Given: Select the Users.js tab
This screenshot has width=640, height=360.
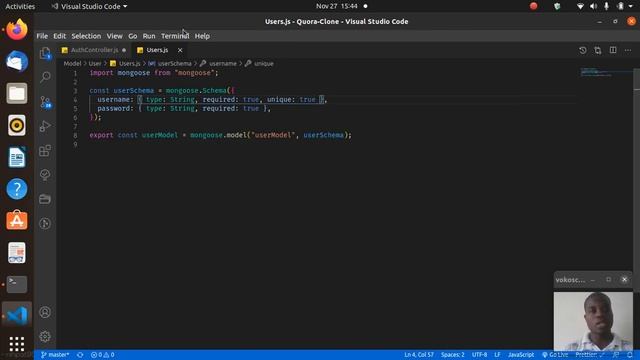Looking at the screenshot, I should pos(157,50).
